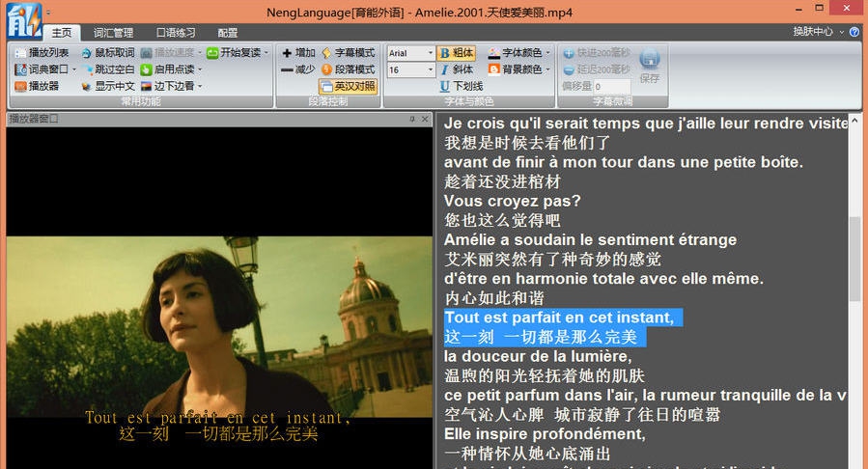
Task: Select line "您也这么觉得吧"
Action: [502, 220]
